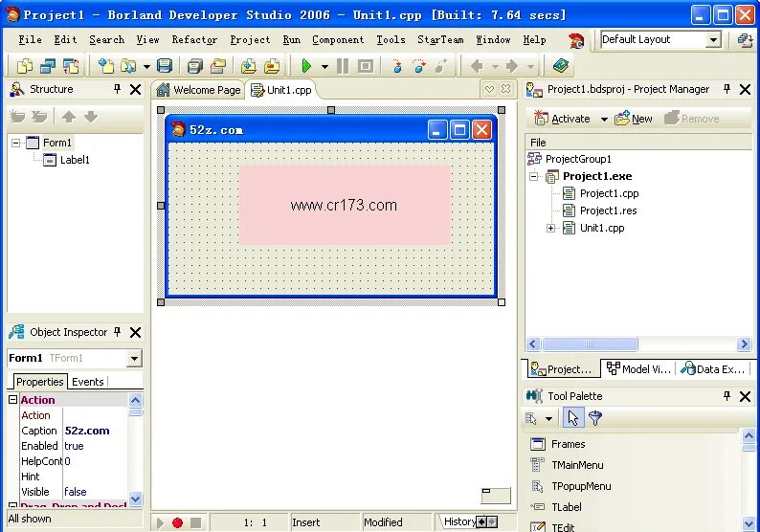Click the Activate button in Project Manager
The width and height of the screenshot is (760, 532).
[x=562, y=119]
